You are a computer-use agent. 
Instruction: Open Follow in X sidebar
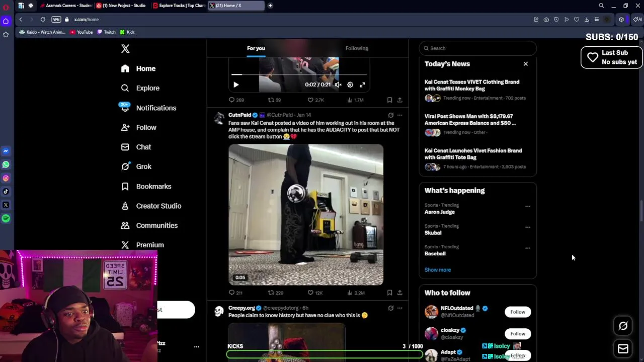coord(139,127)
